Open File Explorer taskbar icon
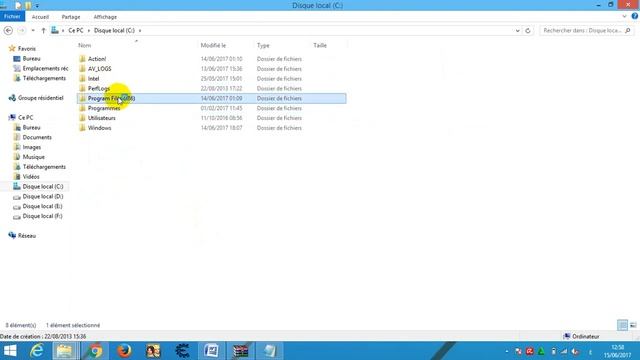The height and width of the screenshot is (360, 640). coord(64,351)
